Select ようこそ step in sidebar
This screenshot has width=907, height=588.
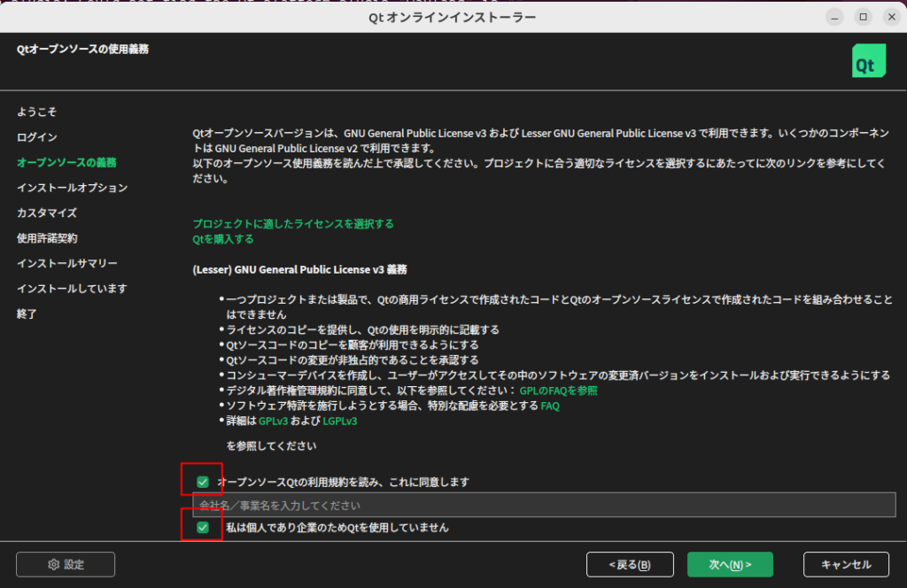(37, 112)
